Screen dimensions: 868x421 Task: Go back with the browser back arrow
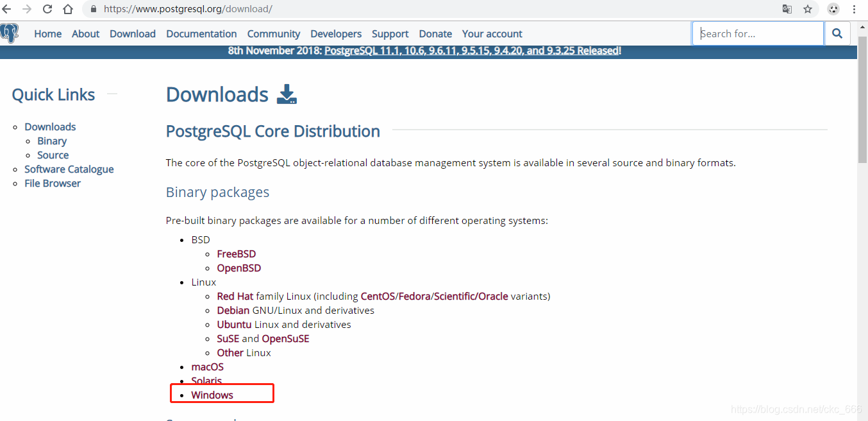coord(7,9)
